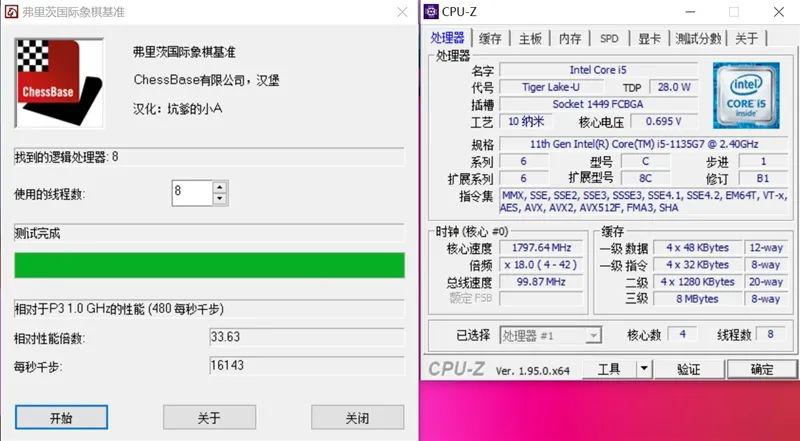
Task: Minimize the CPU-Z window
Action: [689, 12]
